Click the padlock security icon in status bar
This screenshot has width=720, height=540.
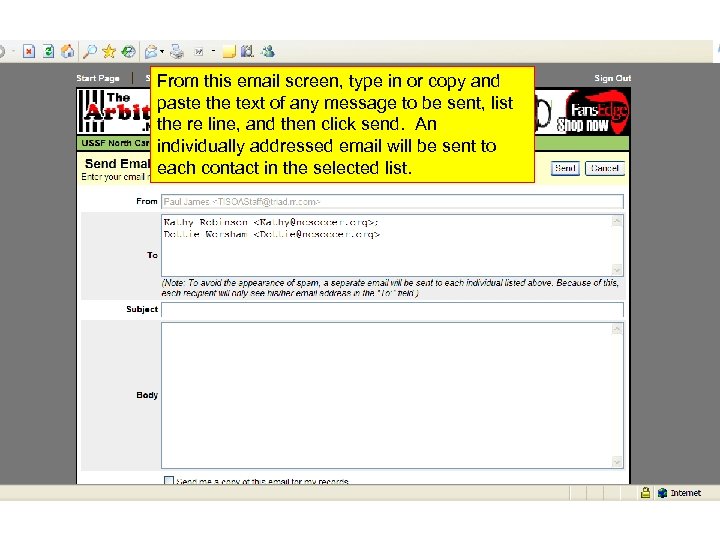(645, 493)
